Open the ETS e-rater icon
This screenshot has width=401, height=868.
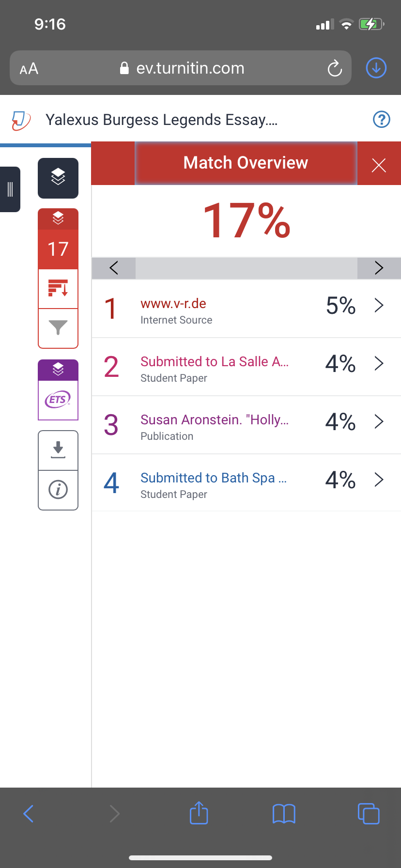58,400
